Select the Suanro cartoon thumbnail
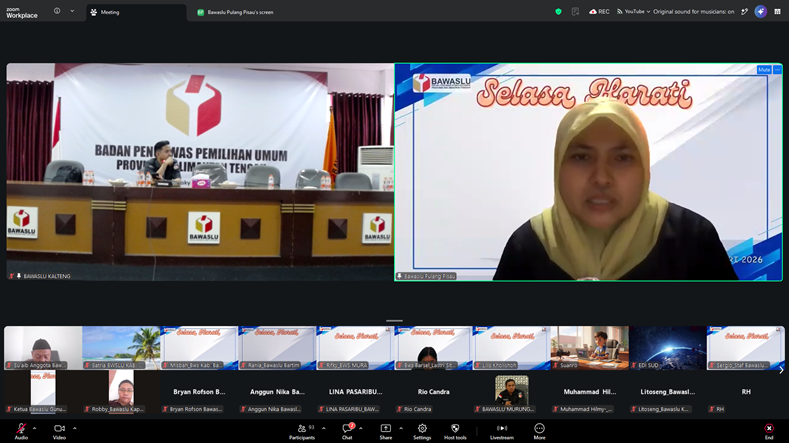 coord(589,348)
